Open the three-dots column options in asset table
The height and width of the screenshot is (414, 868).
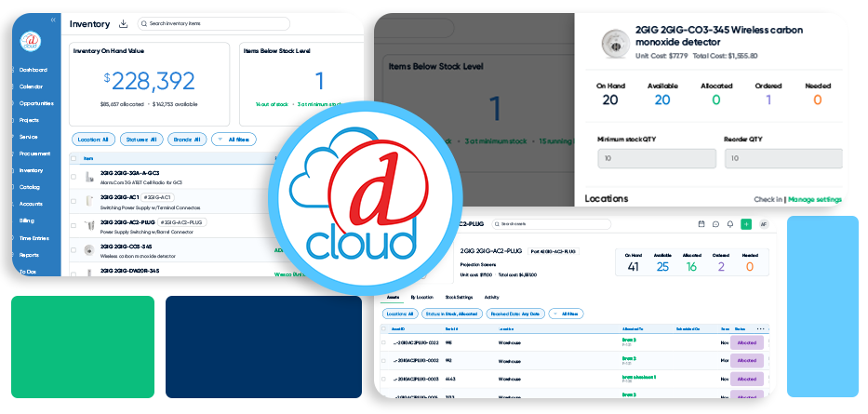761,328
